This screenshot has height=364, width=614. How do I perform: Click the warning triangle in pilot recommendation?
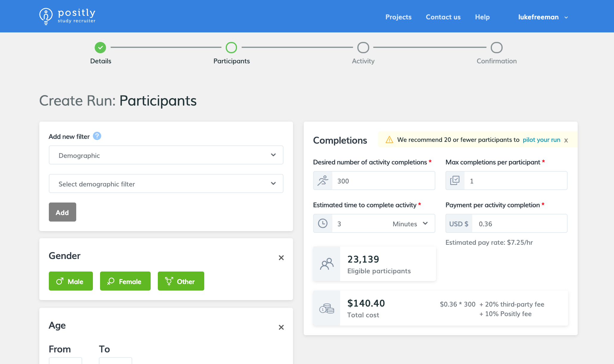tap(389, 140)
